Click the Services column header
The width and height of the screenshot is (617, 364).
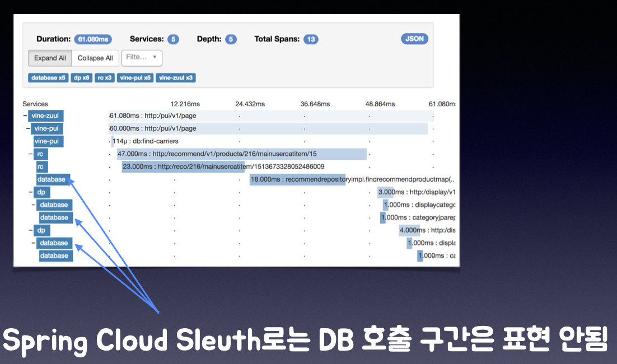[35, 104]
